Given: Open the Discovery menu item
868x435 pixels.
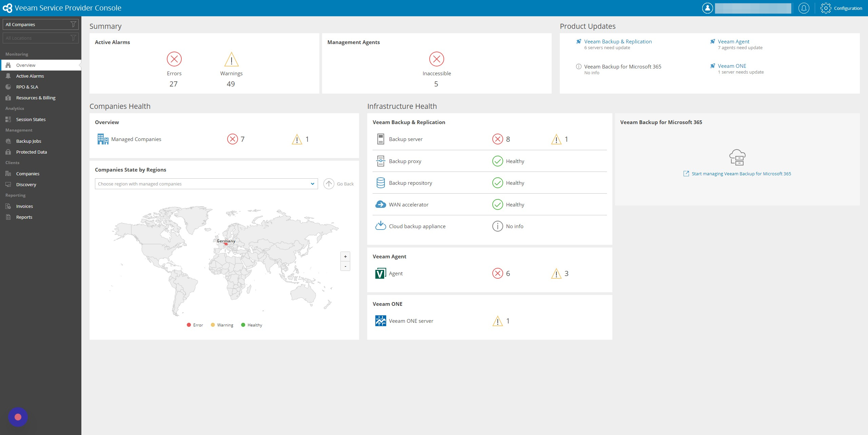Looking at the screenshot, I should (x=41, y=184).
